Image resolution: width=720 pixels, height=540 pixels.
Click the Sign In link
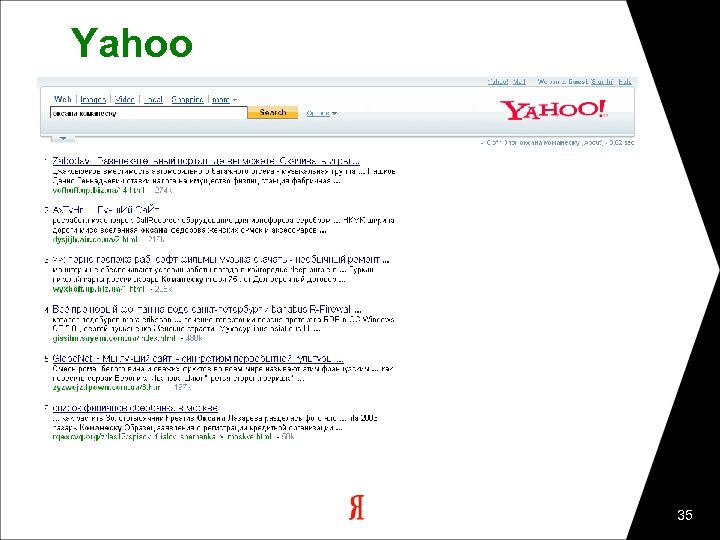click(x=602, y=82)
